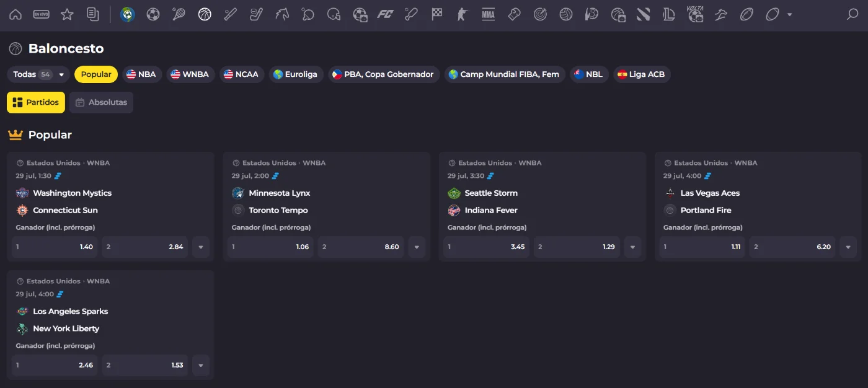
Task: Expand more markets for Los Angeles Sparks match
Action: click(201, 365)
